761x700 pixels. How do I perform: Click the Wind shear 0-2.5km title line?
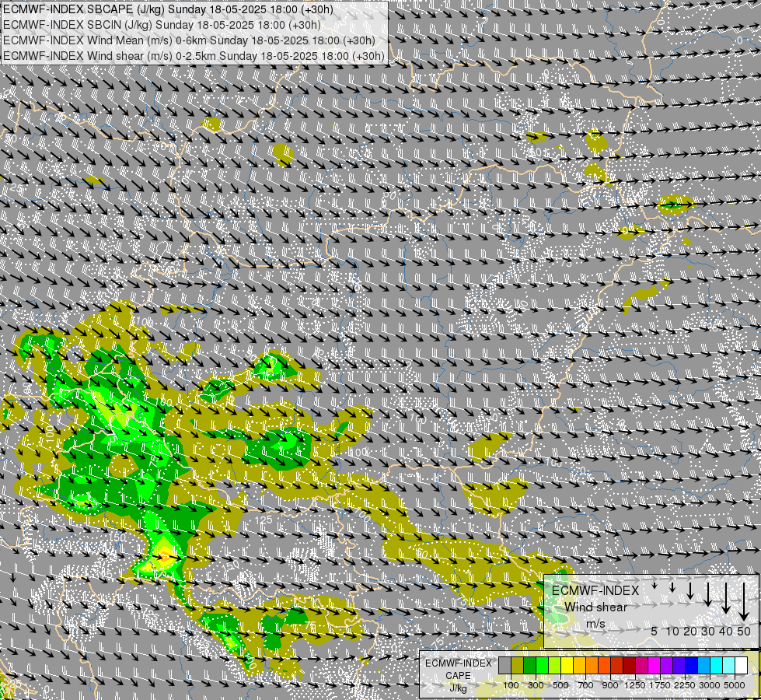click(x=194, y=56)
